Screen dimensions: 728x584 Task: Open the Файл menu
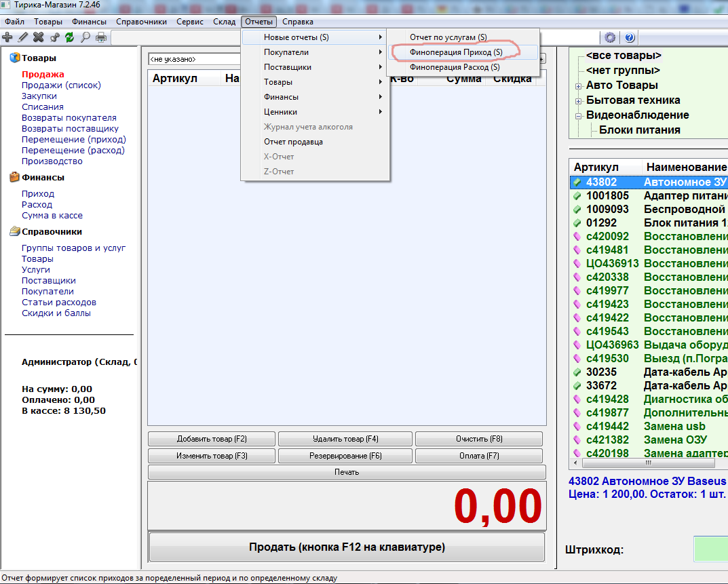click(14, 22)
